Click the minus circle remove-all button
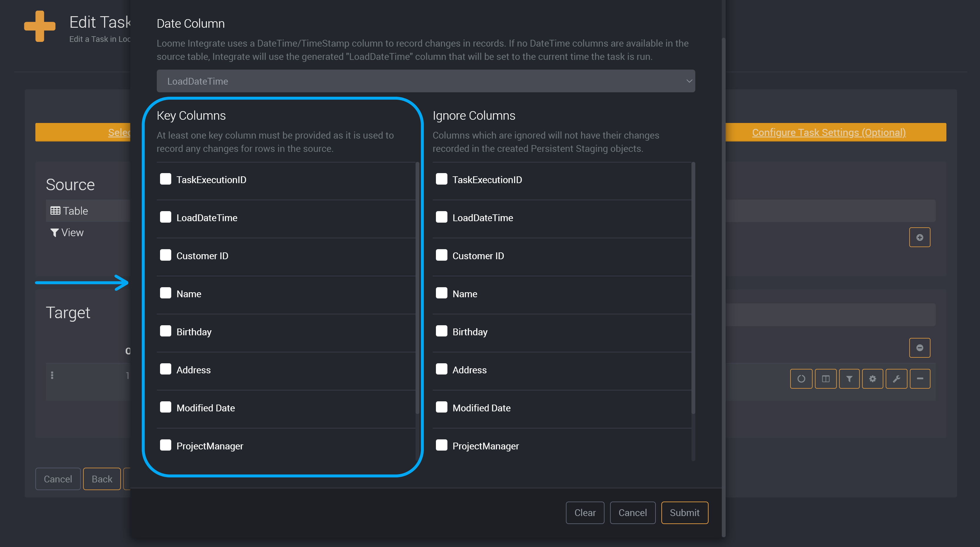The width and height of the screenshot is (980, 547). 920,348
